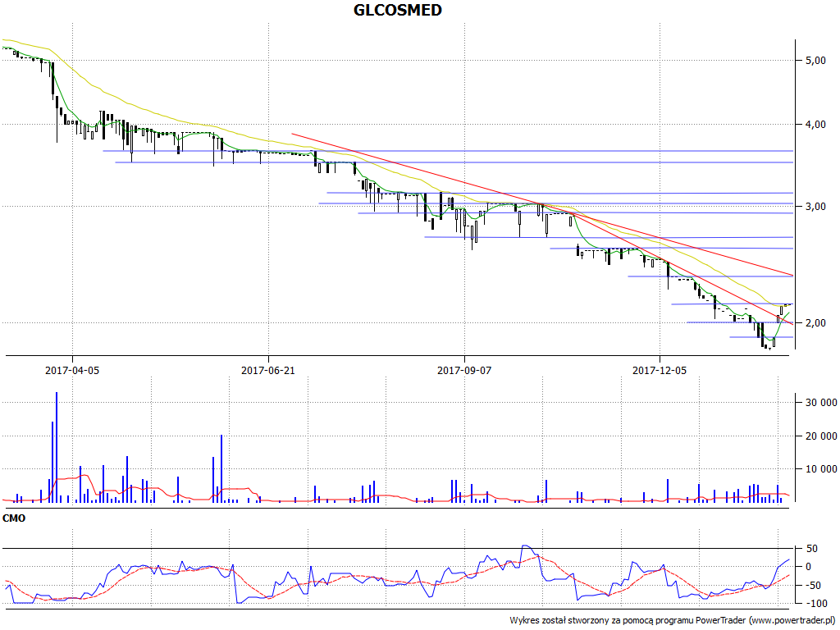Click the GLCOSMED chart title
The height and width of the screenshot is (630, 840).
coord(398,10)
